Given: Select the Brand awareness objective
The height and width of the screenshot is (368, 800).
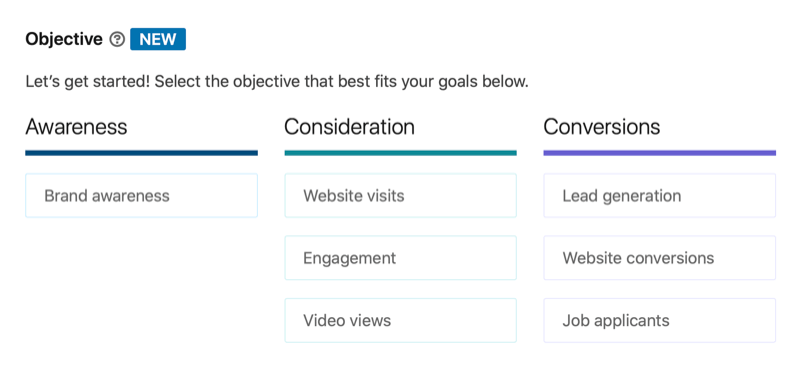Looking at the screenshot, I should (x=141, y=195).
